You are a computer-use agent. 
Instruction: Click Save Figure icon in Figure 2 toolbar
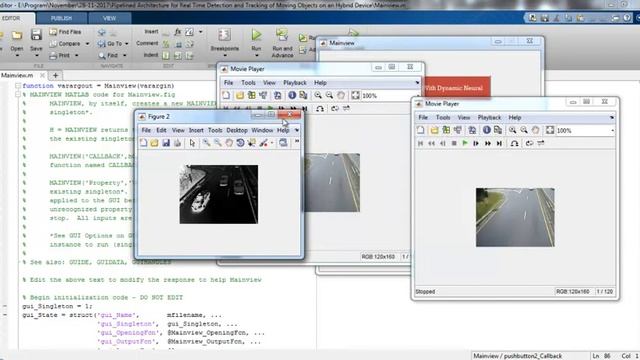166,143
